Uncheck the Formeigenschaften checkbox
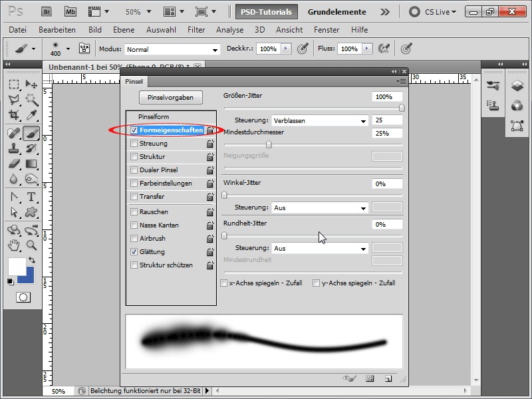 pyautogui.click(x=134, y=130)
